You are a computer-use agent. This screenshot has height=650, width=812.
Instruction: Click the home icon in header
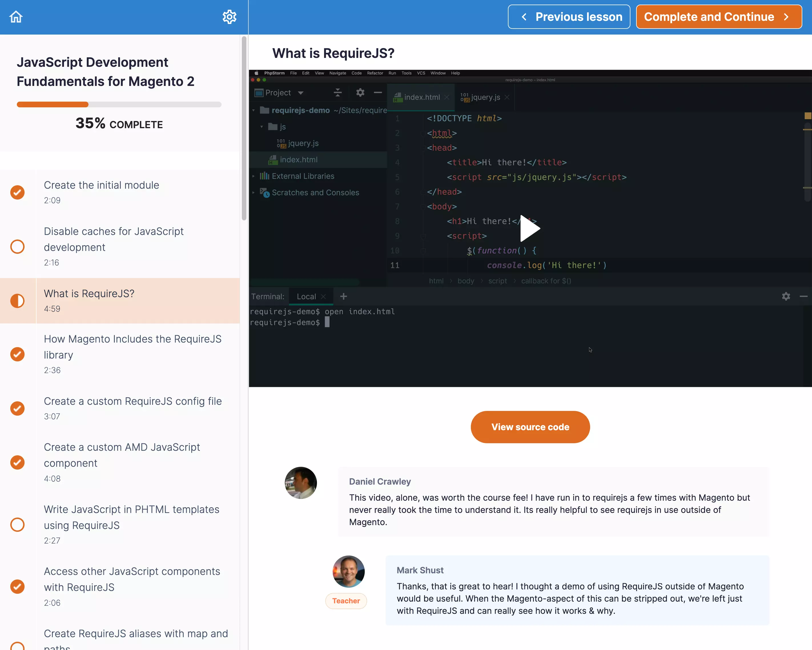[16, 17]
